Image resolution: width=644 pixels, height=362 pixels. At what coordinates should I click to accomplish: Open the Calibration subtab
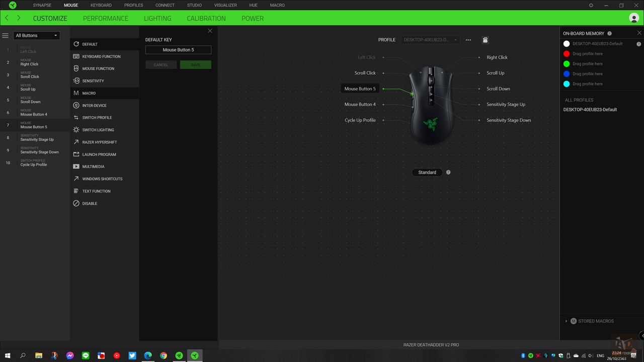(206, 18)
